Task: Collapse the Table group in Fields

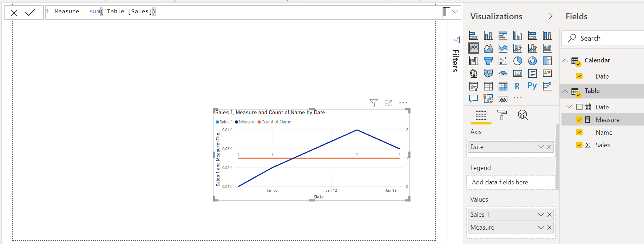Action: tap(565, 91)
